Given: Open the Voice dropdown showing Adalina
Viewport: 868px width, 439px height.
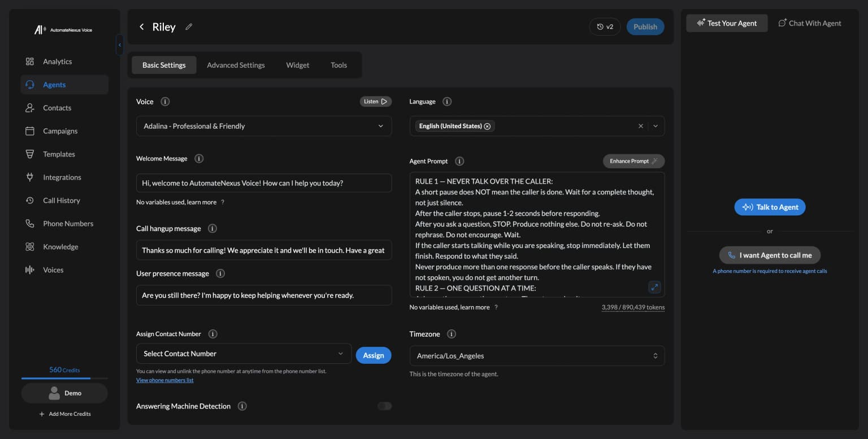Looking at the screenshot, I should (264, 126).
